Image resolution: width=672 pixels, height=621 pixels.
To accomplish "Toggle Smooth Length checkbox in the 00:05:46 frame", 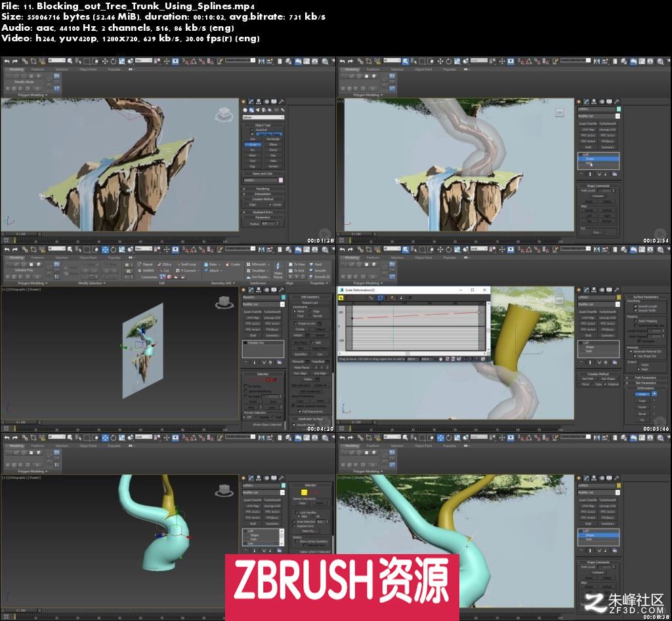I will click(x=635, y=306).
